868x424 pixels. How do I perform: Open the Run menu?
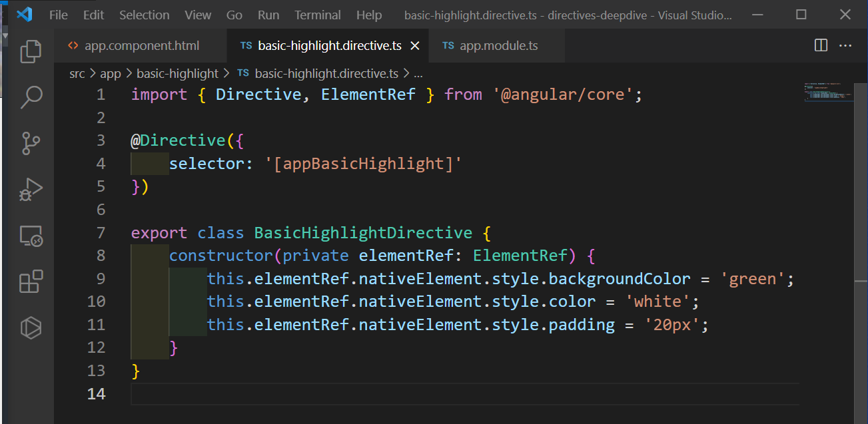(268, 15)
